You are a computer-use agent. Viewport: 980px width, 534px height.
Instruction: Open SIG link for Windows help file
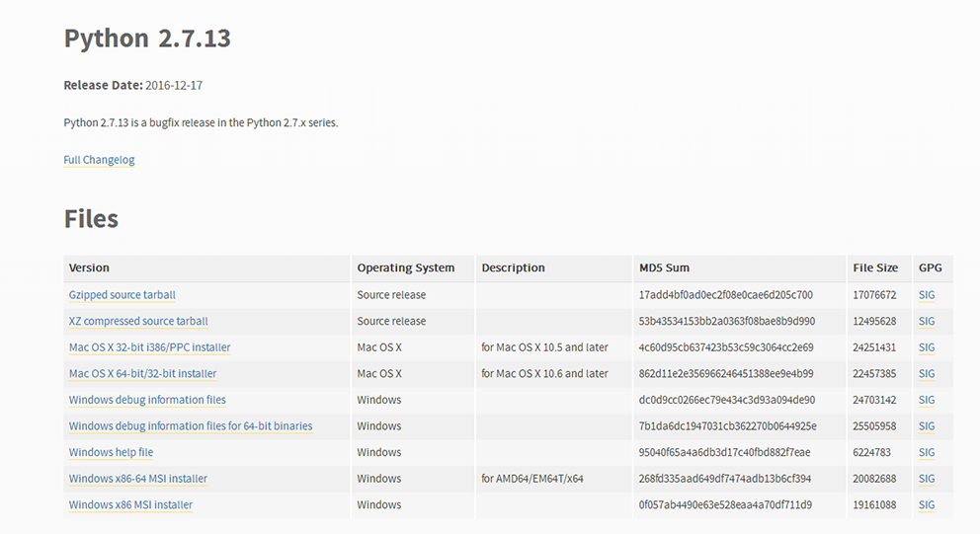pos(927,452)
